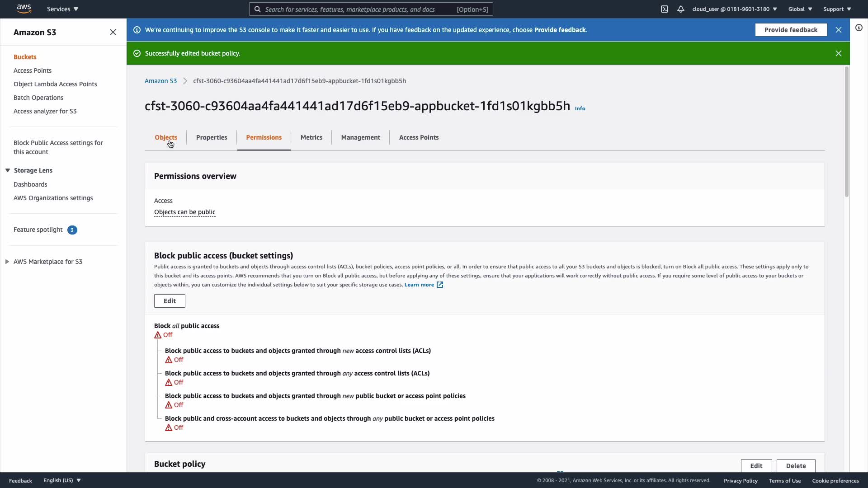868x488 pixels.
Task: Click the Feature spotlight badge number
Action: tap(72, 230)
